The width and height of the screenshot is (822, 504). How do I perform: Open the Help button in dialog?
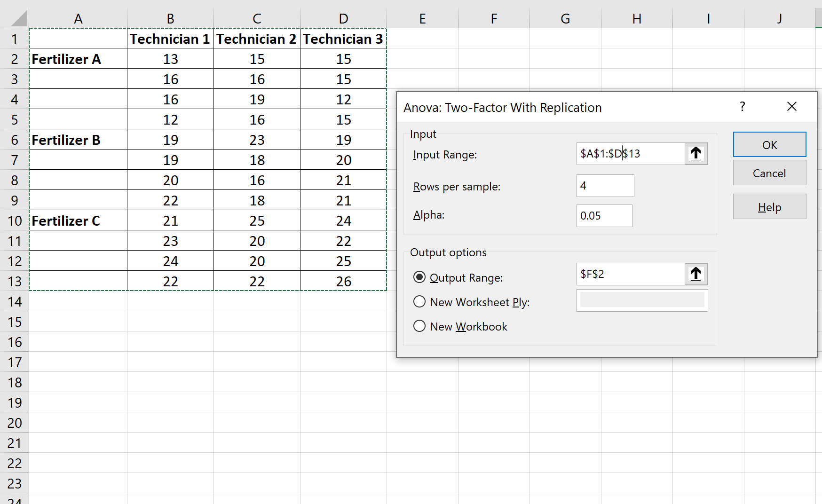point(770,207)
